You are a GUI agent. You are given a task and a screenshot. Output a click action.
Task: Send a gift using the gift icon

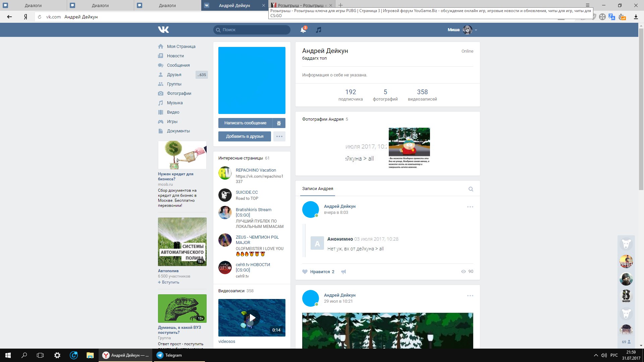click(x=279, y=123)
